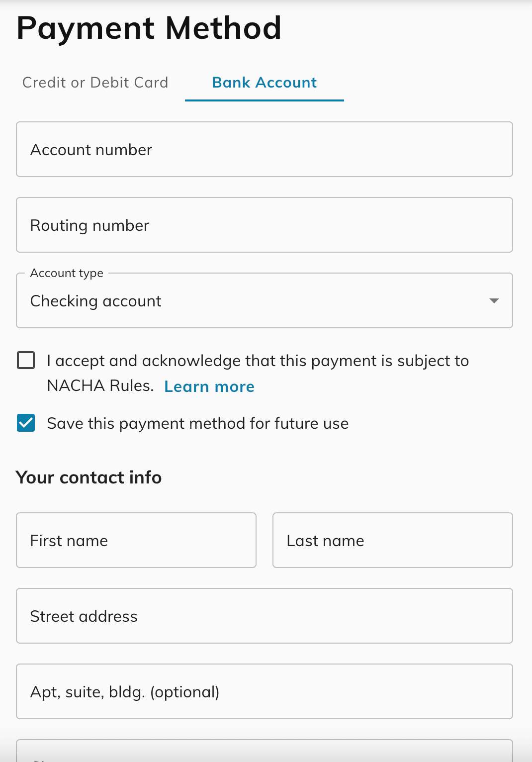
Task: Uncheck Save this payment method checkbox
Action: click(x=26, y=423)
